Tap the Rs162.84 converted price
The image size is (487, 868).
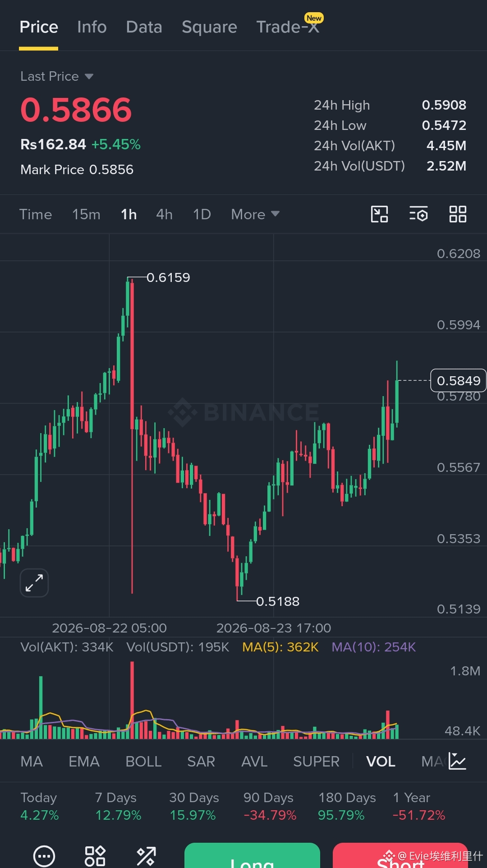(53, 144)
